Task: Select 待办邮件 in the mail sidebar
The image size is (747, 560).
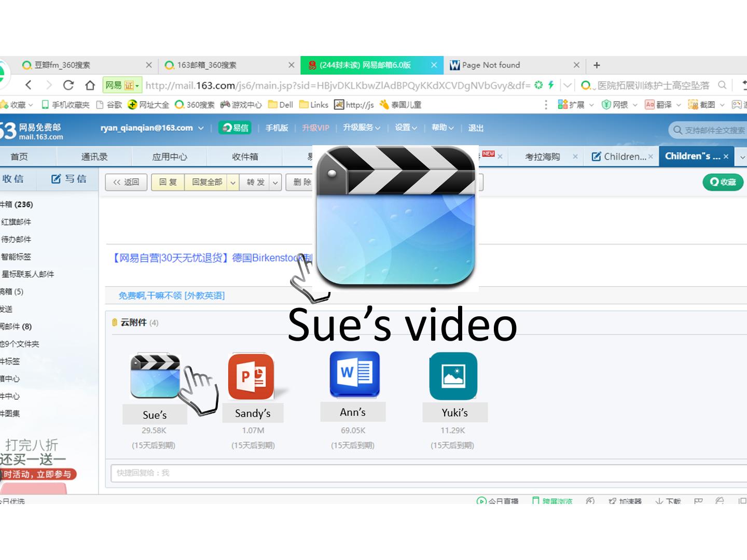Action: [x=16, y=240]
